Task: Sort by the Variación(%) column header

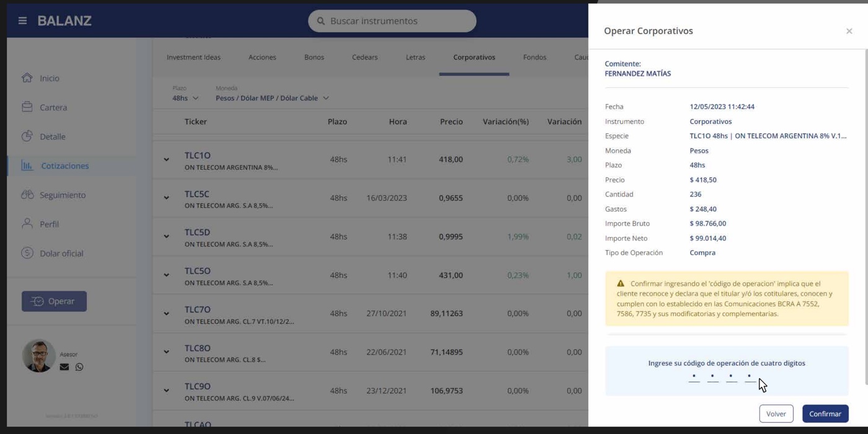Action: [x=506, y=122]
